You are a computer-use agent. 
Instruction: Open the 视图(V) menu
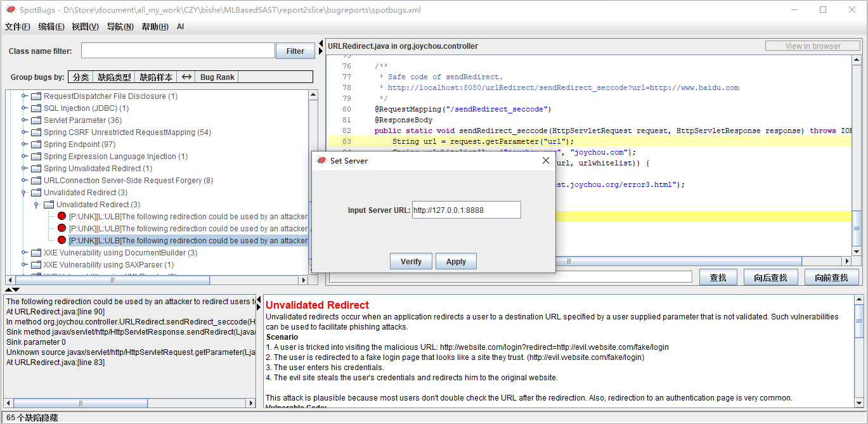(85, 27)
